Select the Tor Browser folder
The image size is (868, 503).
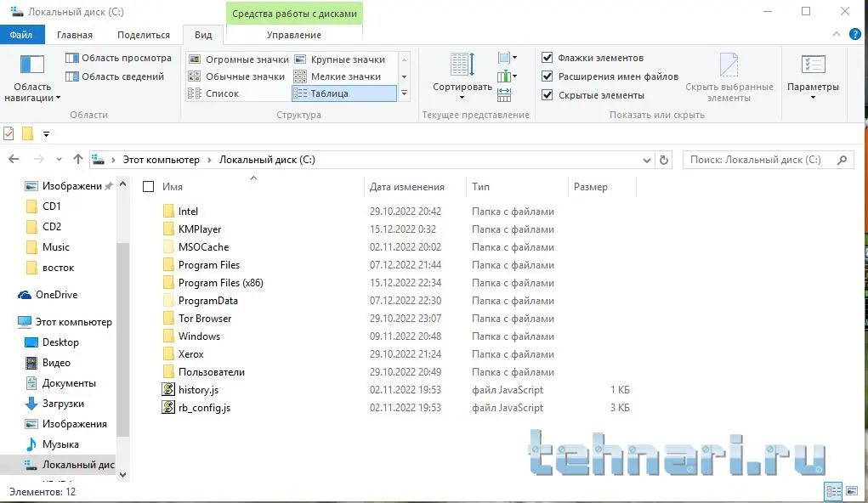click(204, 318)
